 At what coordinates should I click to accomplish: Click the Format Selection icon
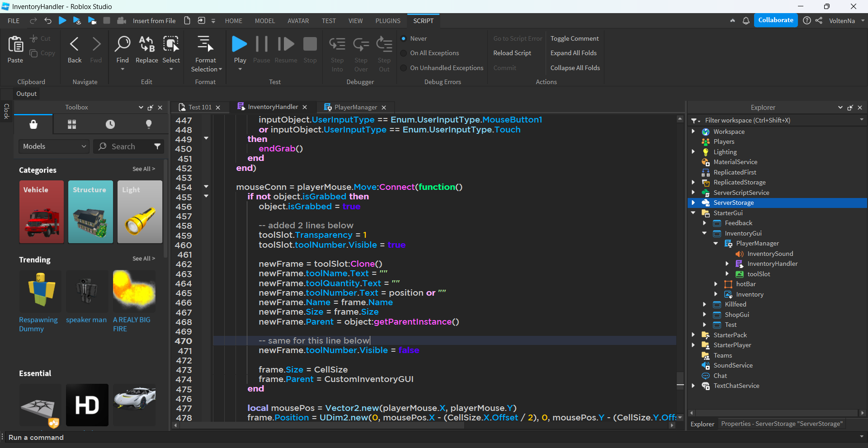click(x=205, y=44)
